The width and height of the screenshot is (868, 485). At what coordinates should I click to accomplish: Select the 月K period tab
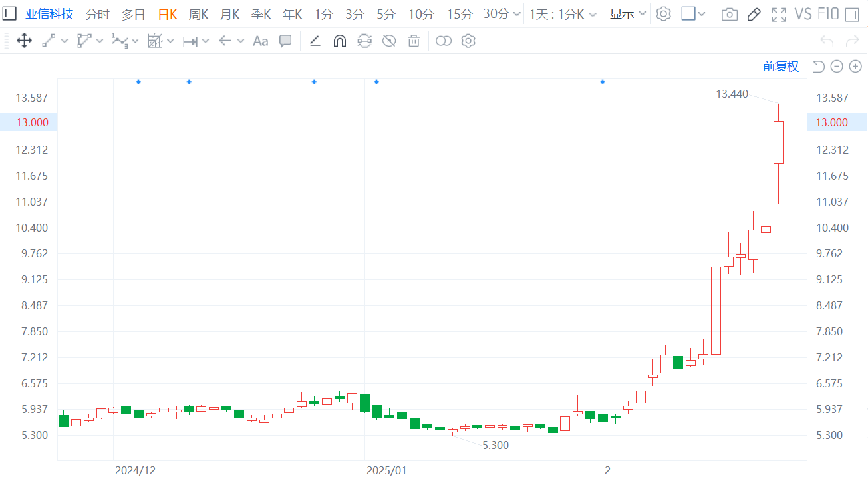[229, 13]
